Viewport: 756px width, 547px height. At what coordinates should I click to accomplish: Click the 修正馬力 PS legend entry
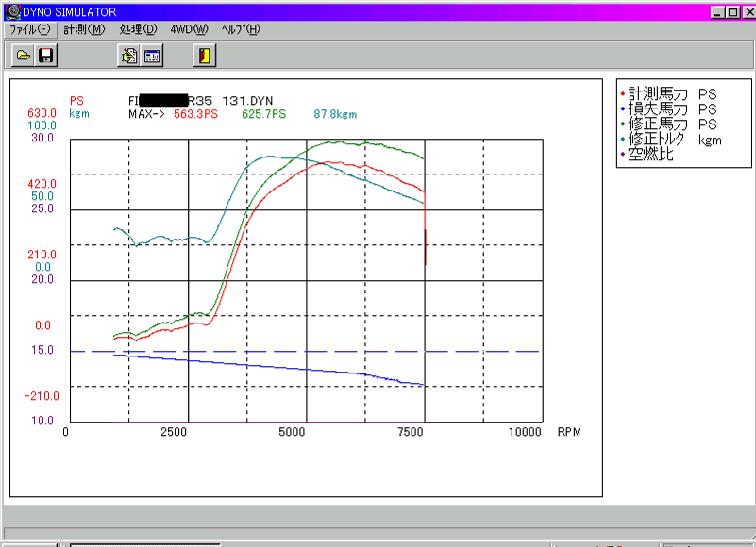pos(668,124)
